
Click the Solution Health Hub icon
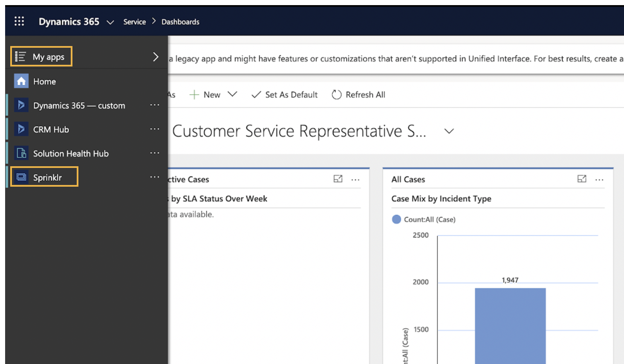(x=21, y=153)
